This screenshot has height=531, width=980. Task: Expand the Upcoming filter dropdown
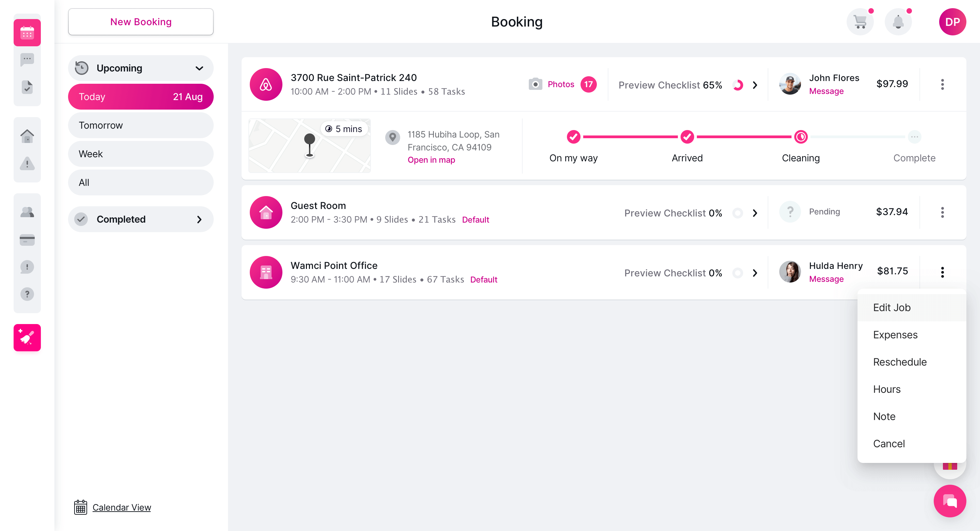(199, 68)
